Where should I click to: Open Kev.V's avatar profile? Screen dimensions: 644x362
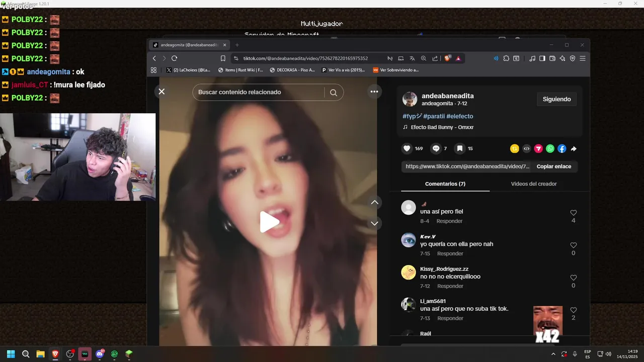409,240
